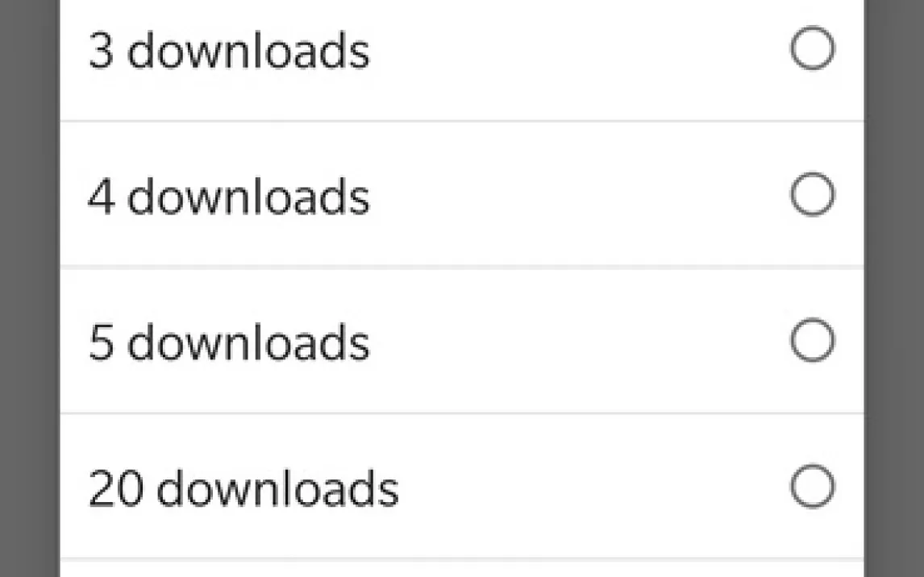924x577 pixels.
Task: Click blank space in 5 downloads row
Action: pyautogui.click(x=577, y=342)
